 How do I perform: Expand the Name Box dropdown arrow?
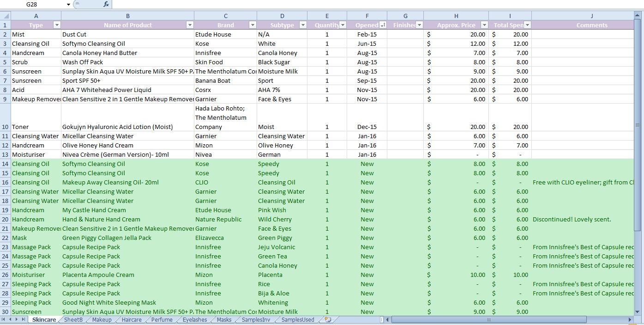click(x=68, y=4)
